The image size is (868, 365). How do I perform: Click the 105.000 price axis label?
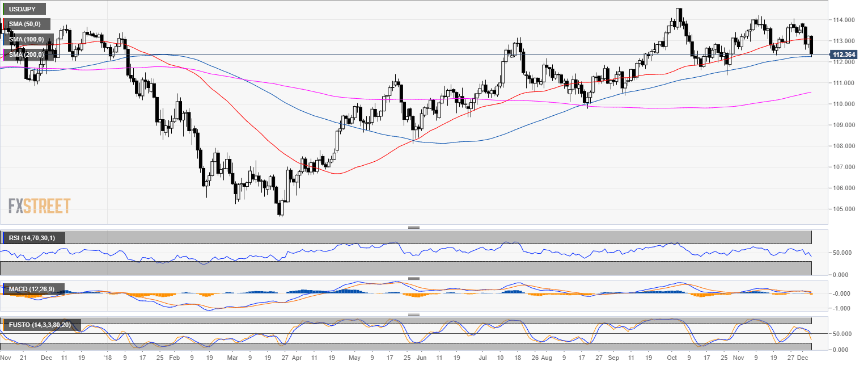point(843,209)
